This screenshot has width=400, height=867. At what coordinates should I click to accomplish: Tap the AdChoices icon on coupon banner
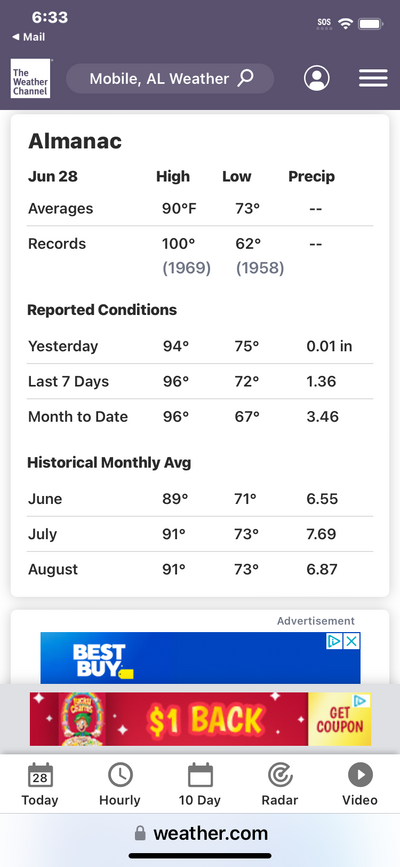tap(360, 701)
